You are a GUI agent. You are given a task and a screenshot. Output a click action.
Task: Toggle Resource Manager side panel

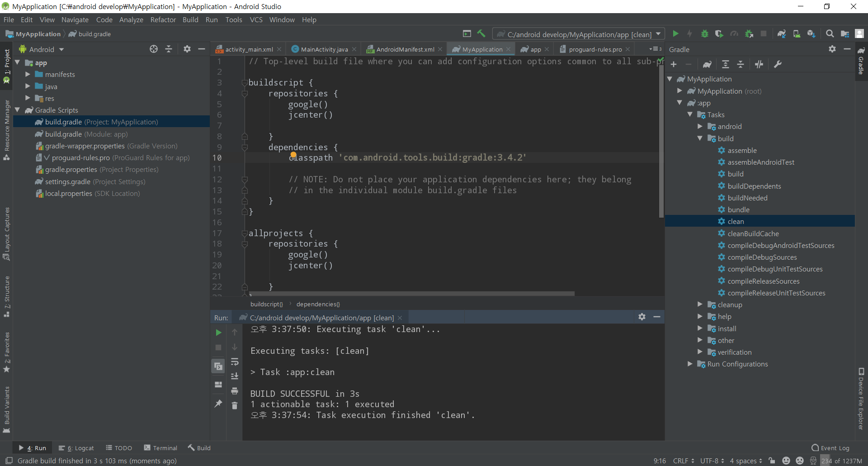pos(7,130)
